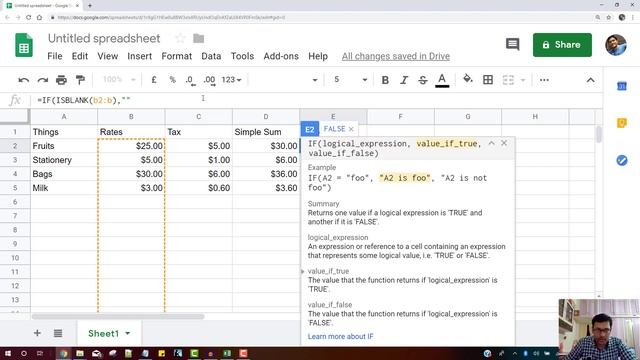Click the move to folder icon
The height and width of the screenshot is (360, 640).
point(199,38)
